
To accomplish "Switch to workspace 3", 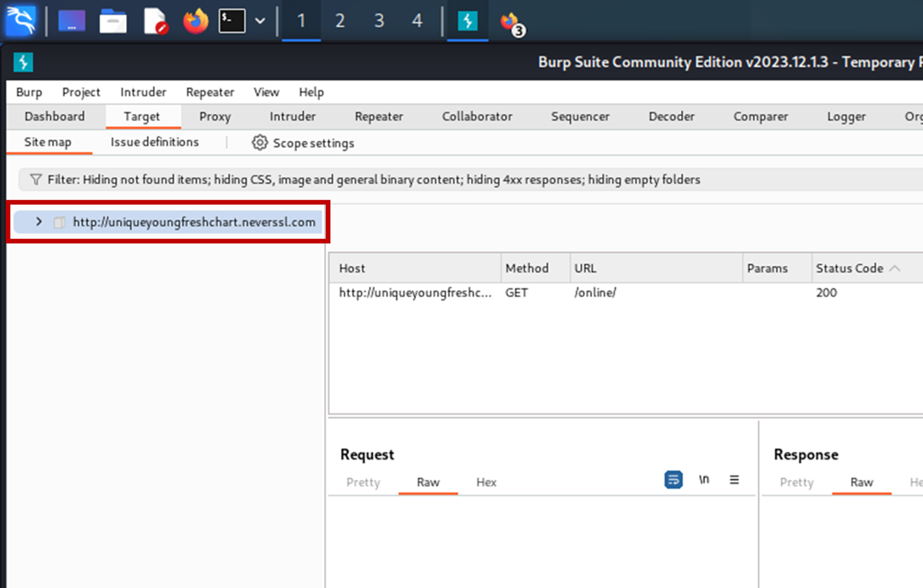I will 379,21.
